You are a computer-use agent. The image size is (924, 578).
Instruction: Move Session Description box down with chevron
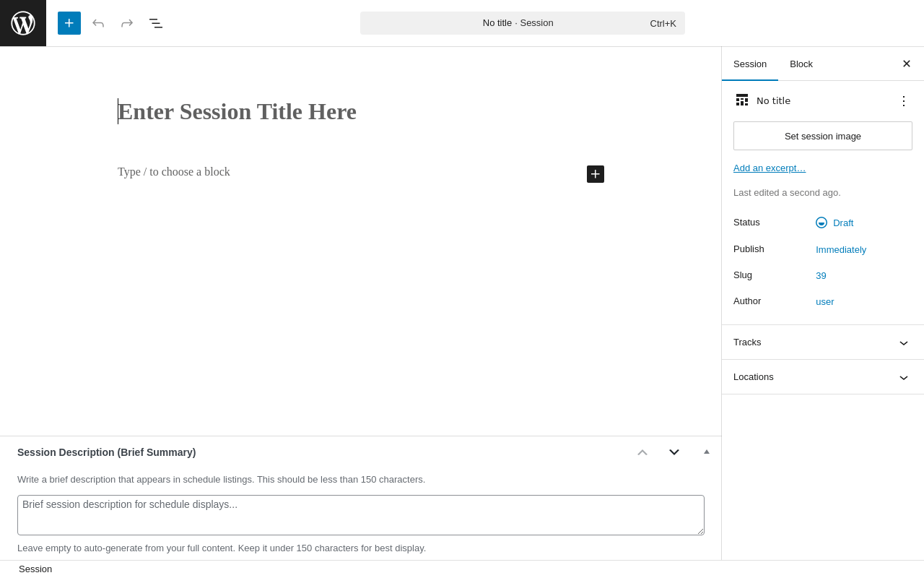(x=674, y=452)
